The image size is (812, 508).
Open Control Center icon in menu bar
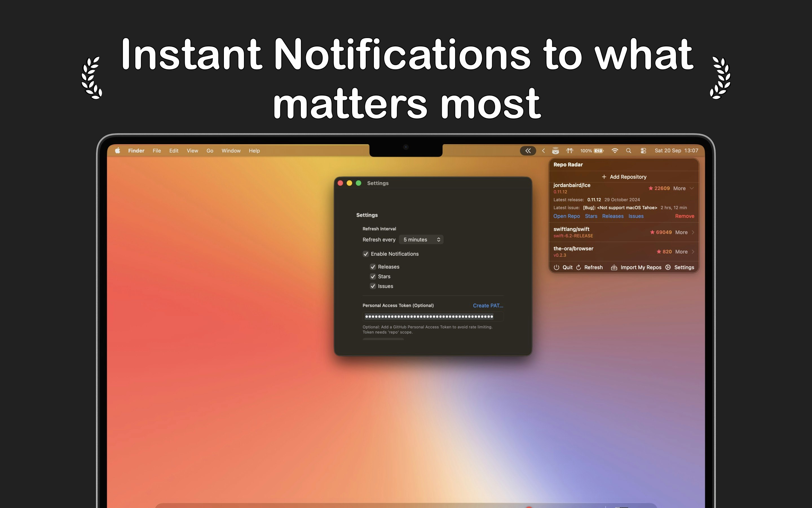tap(643, 150)
